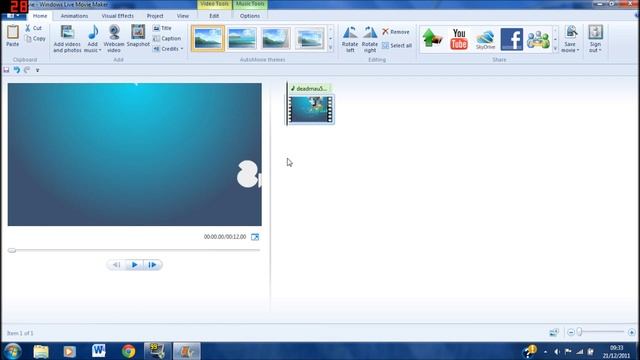
Task: Click the green arrow publish movie icon
Action: pyautogui.click(x=432, y=38)
